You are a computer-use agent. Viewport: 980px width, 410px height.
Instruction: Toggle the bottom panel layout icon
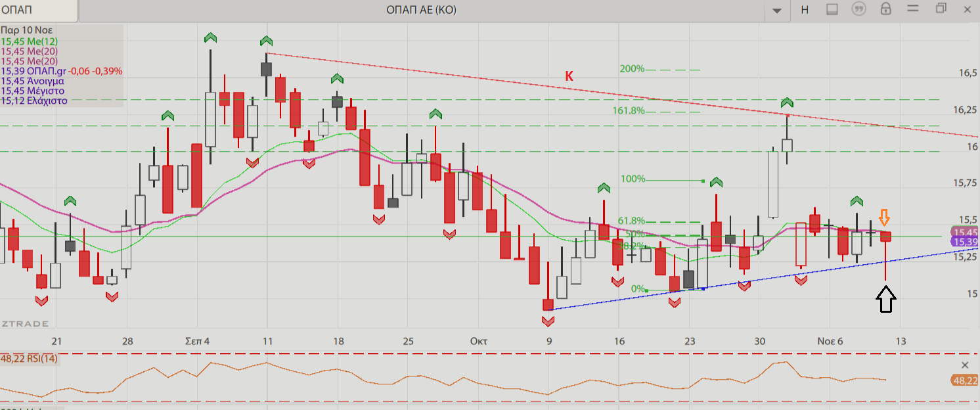[x=832, y=9]
